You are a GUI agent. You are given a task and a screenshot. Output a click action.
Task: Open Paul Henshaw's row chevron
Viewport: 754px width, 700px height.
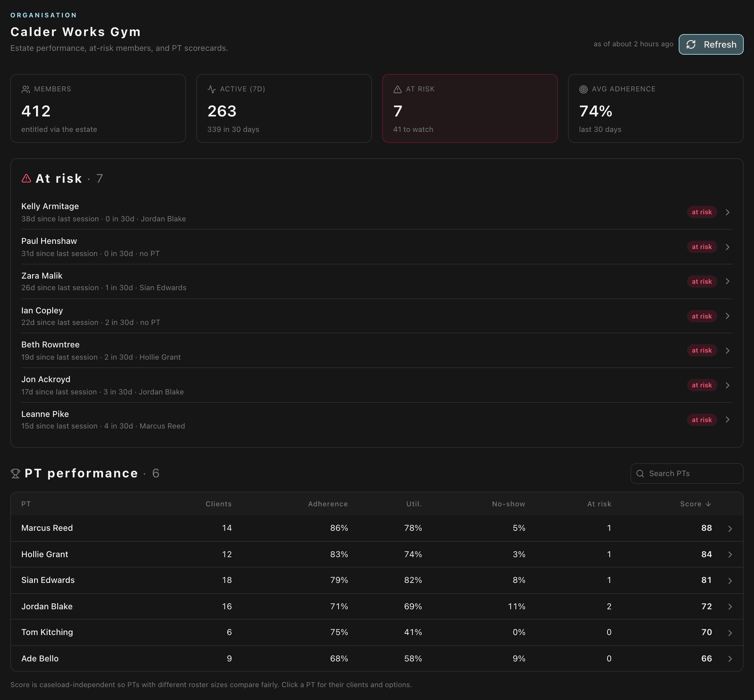[728, 247]
